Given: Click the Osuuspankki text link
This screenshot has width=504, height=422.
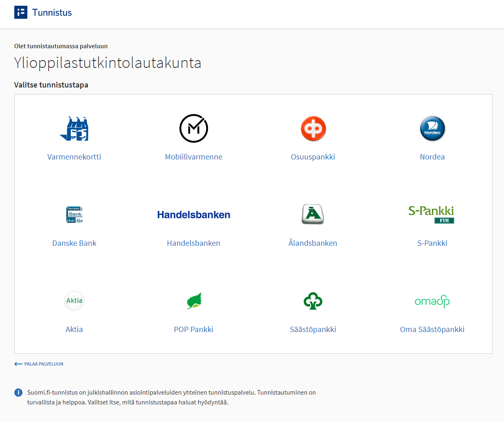Looking at the screenshot, I should (x=313, y=157).
